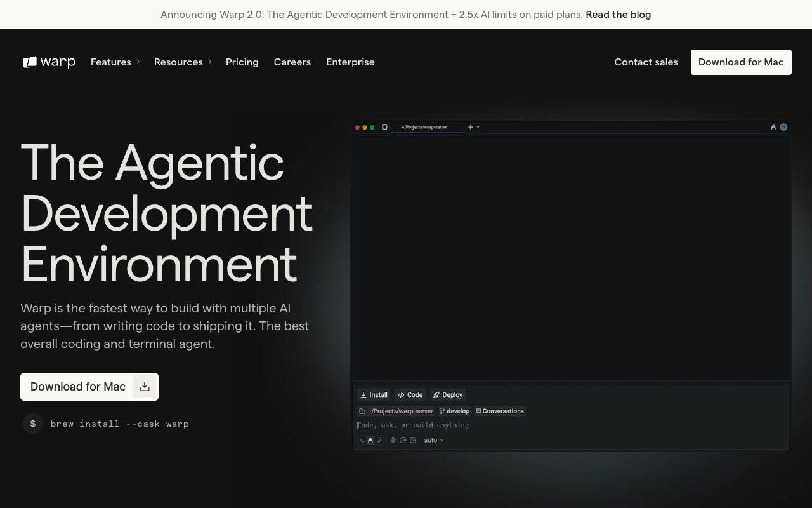Open the Pricing page
Viewport: 812px width, 508px height.
[242, 62]
